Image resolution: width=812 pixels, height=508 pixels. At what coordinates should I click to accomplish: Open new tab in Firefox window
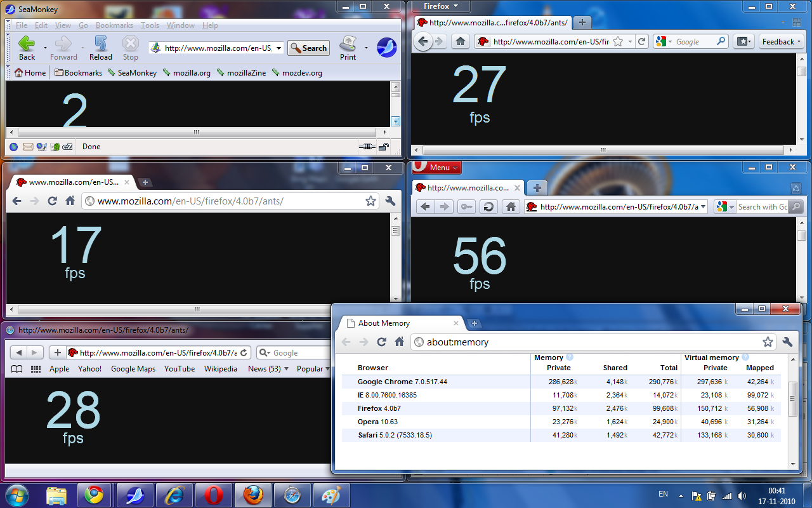tap(582, 22)
